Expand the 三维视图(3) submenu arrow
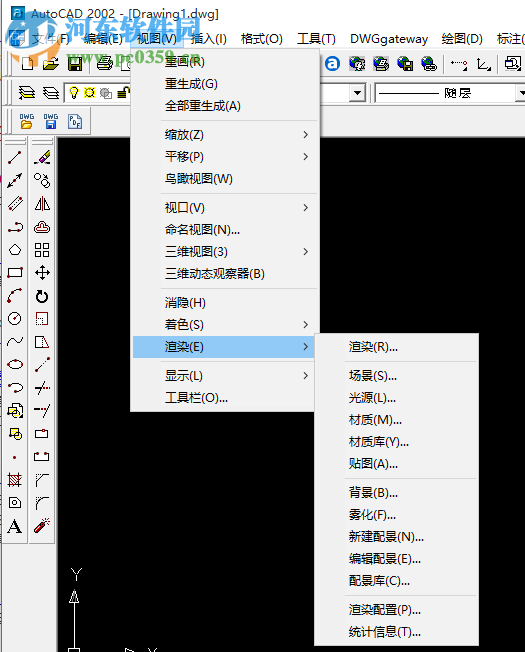The width and height of the screenshot is (525, 652). point(306,252)
